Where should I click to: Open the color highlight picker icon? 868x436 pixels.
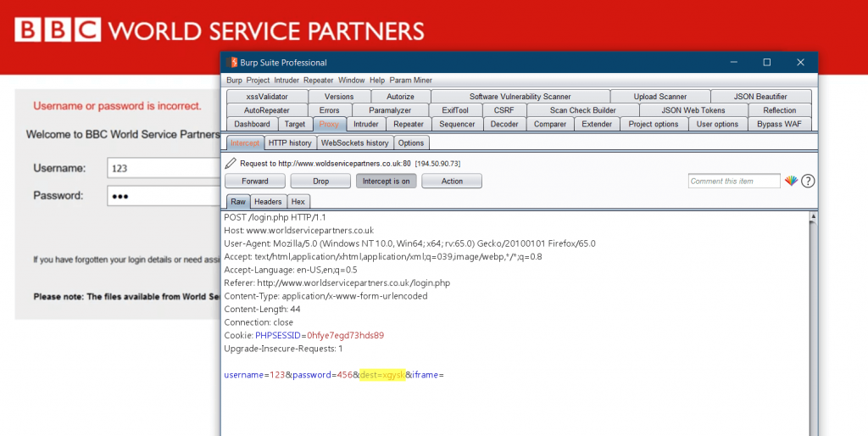(x=791, y=181)
